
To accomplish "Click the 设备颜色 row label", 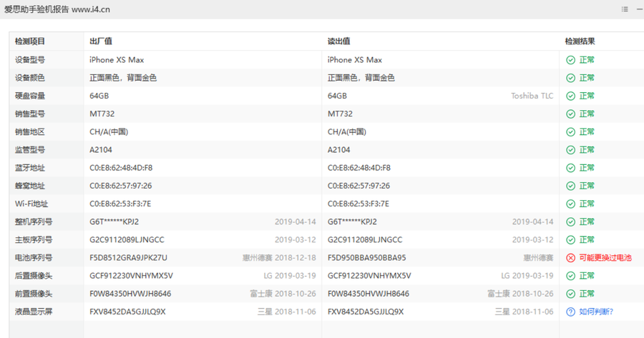I will click(30, 78).
